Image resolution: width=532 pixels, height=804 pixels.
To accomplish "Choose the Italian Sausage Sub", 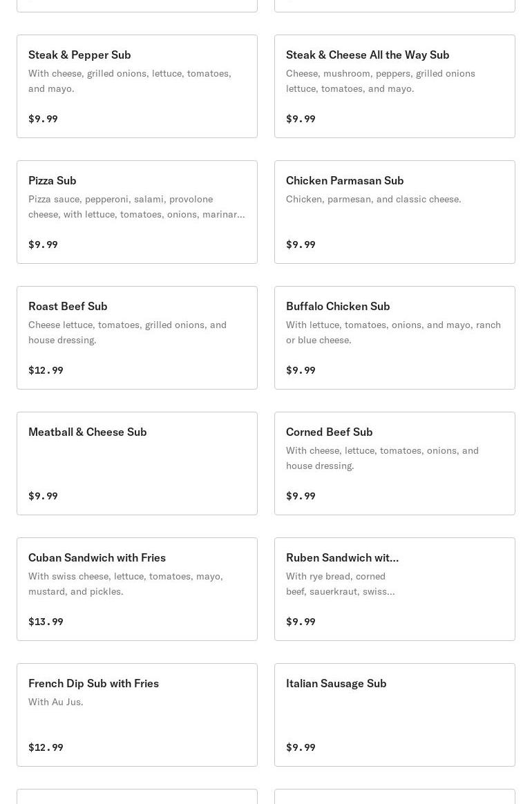I will coord(395,715).
